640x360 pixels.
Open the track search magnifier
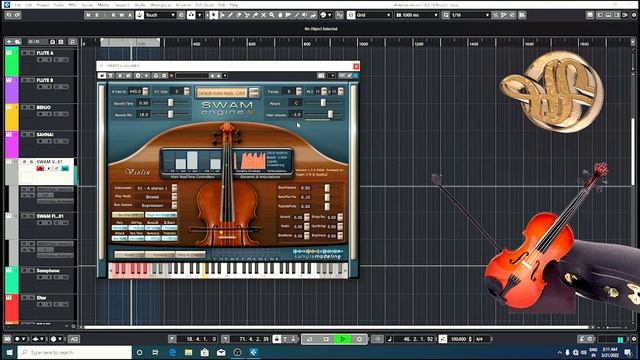coord(72,42)
